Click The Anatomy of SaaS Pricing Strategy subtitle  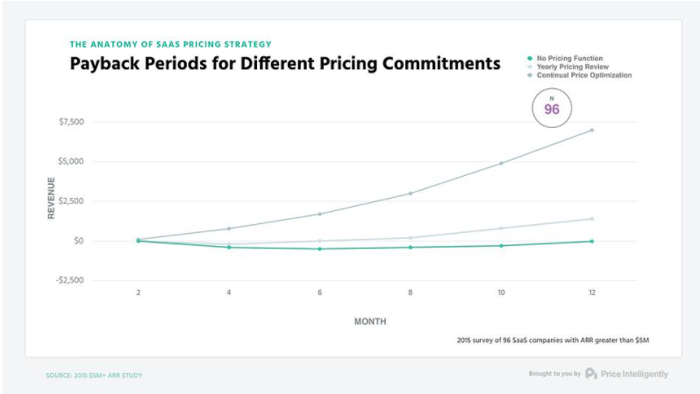[x=171, y=44]
